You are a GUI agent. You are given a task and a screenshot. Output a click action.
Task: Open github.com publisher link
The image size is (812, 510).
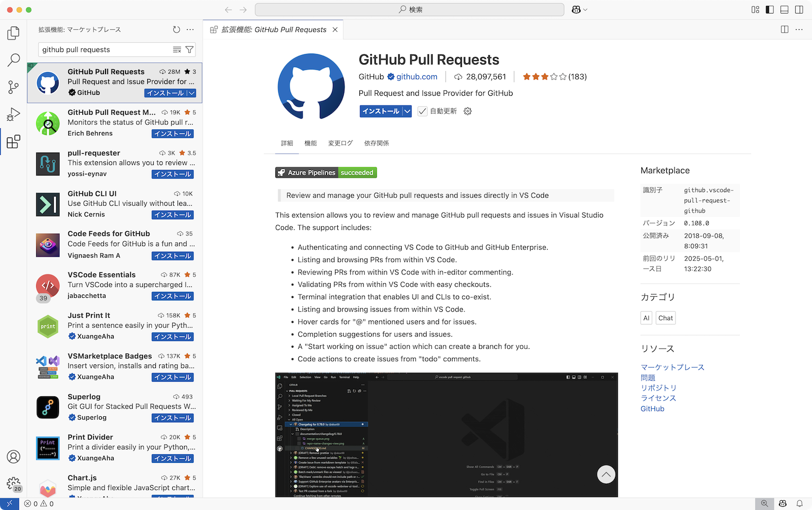point(417,77)
